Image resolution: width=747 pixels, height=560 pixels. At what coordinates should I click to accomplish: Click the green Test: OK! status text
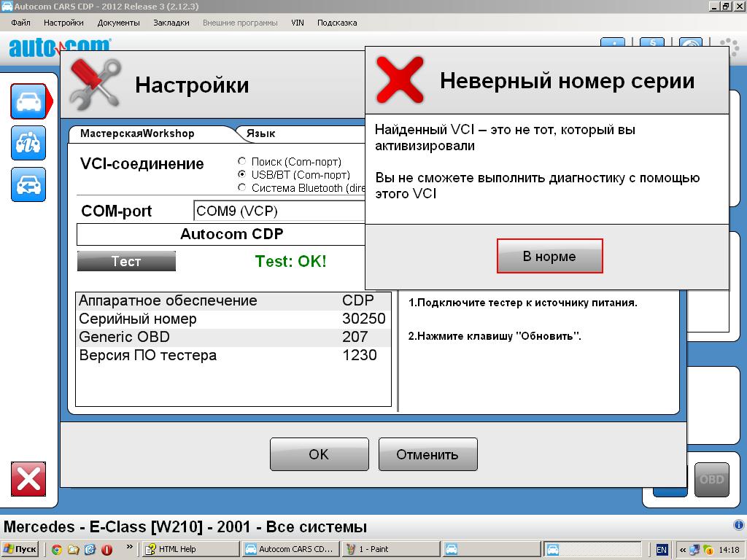click(290, 262)
